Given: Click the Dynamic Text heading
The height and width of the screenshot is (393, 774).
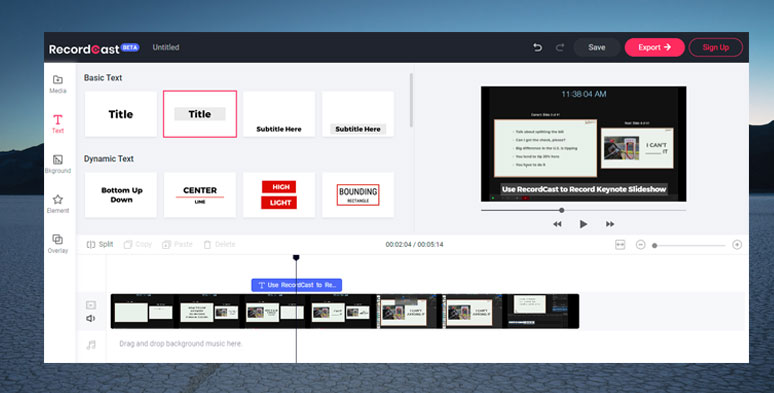Looking at the screenshot, I should (109, 158).
